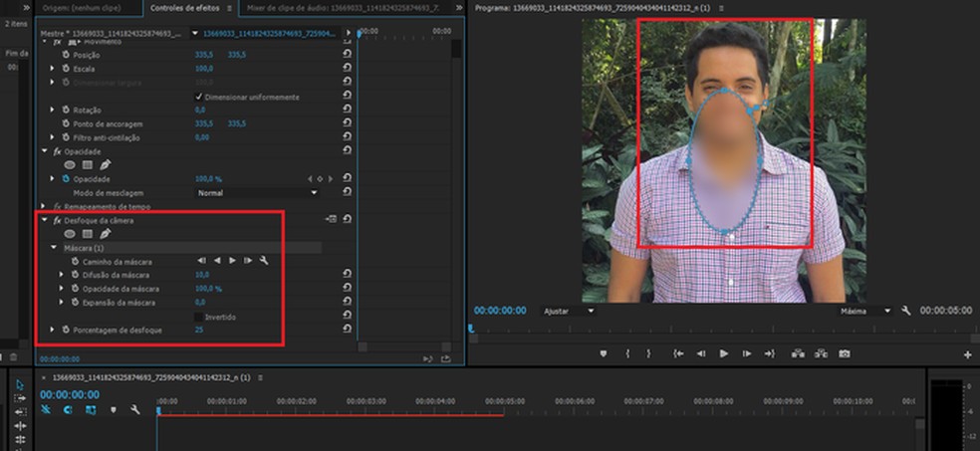The width and height of the screenshot is (980, 451).
Task: Uncheck Dimensionar uniformemente checkbox
Action: [x=199, y=97]
